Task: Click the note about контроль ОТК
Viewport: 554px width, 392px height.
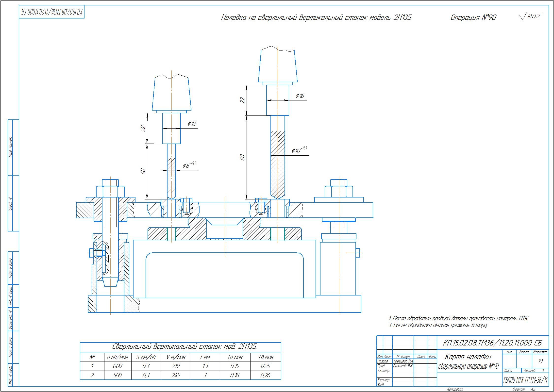Action: (x=458, y=318)
